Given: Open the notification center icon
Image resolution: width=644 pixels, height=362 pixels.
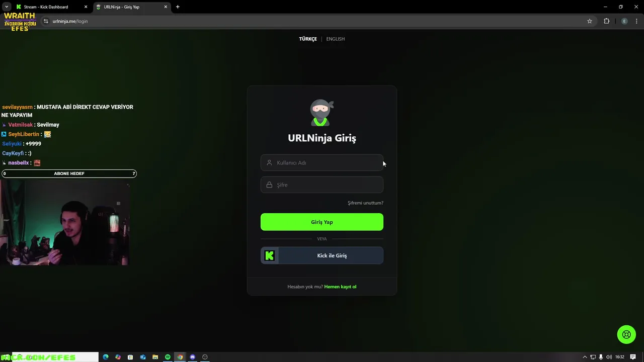Looking at the screenshot, I should (633, 357).
